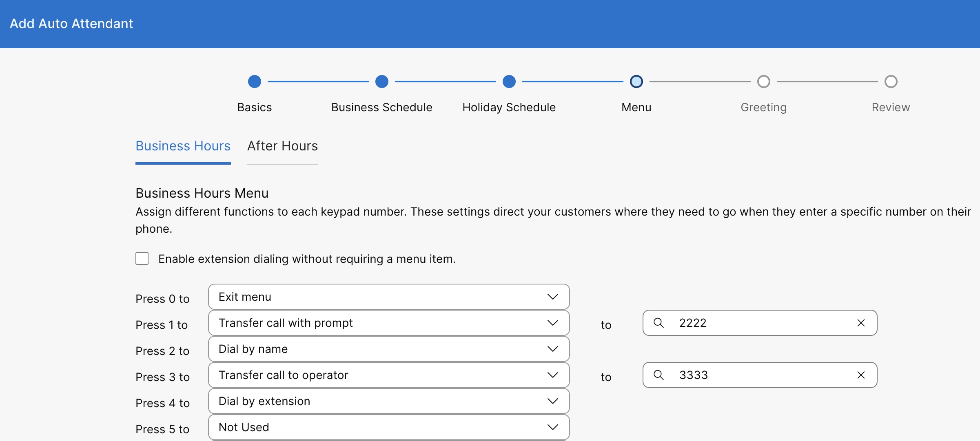Switch to the After Hours tab
The height and width of the screenshot is (441, 980).
pyautogui.click(x=282, y=146)
